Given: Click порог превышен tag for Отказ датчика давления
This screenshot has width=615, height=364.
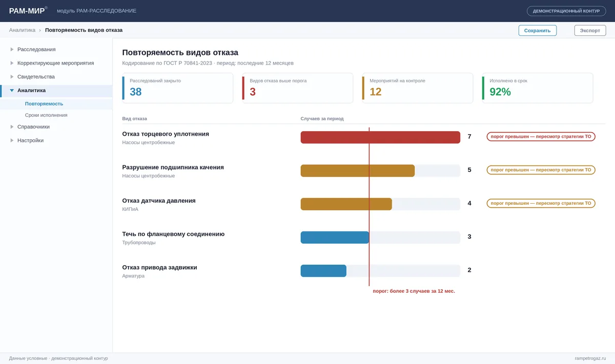Looking at the screenshot, I should [541, 203].
